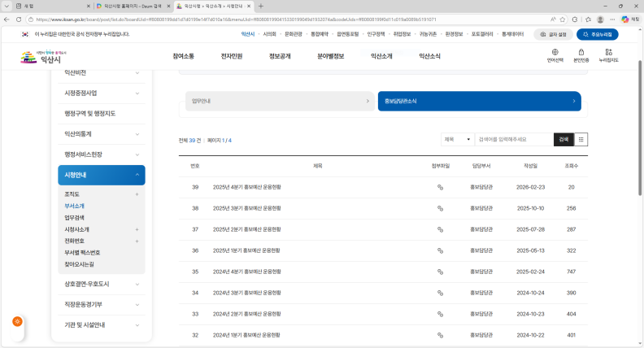644x348 pixels.
Task: Click the search keyword input field
Action: pos(514,140)
